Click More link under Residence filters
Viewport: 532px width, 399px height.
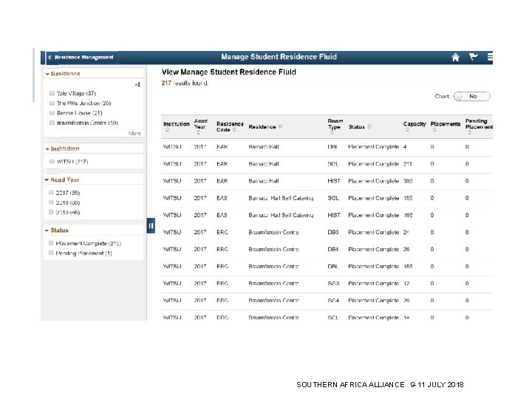coord(134,133)
